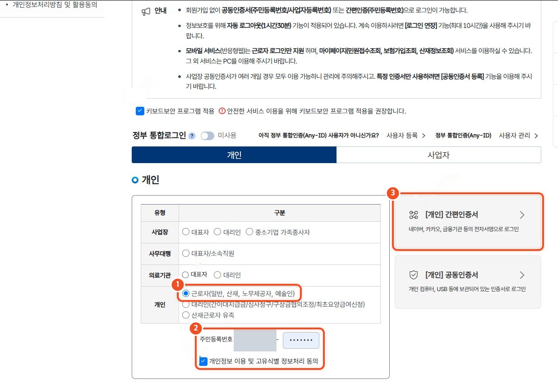Image resolution: width=558 pixels, height=392 pixels.
Task: Click the first 주민등록번호 input field
Action: (x=255, y=340)
